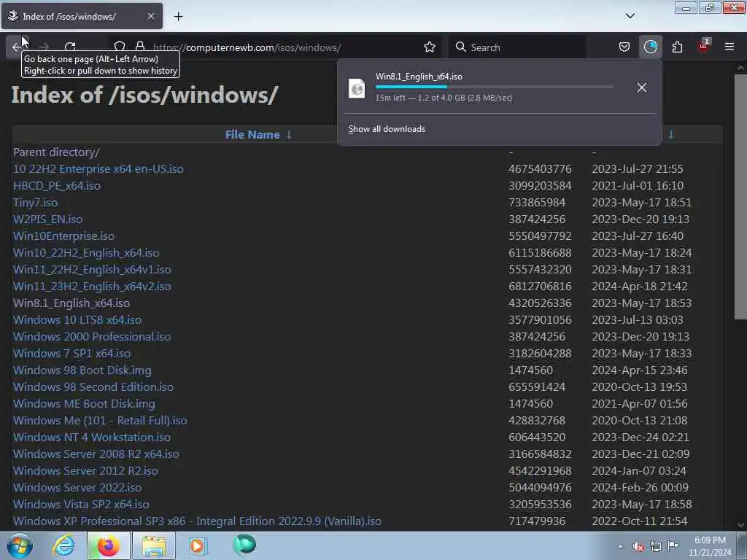Go back one page with the back arrow
Screen dimensions: 747x560
(17, 47)
